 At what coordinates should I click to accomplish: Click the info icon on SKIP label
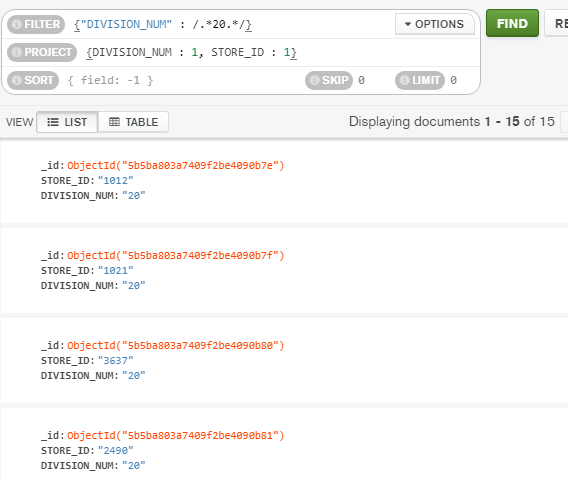pyautogui.click(x=314, y=80)
